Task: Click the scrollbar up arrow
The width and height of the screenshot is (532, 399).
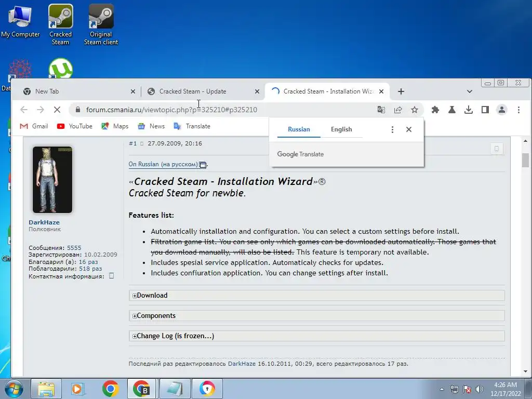Action: [x=525, y=141]
